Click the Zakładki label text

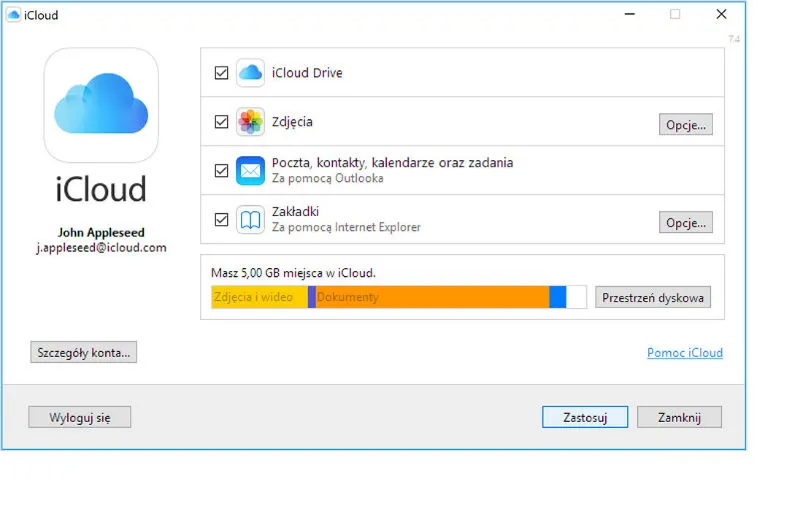click(295, 211)
